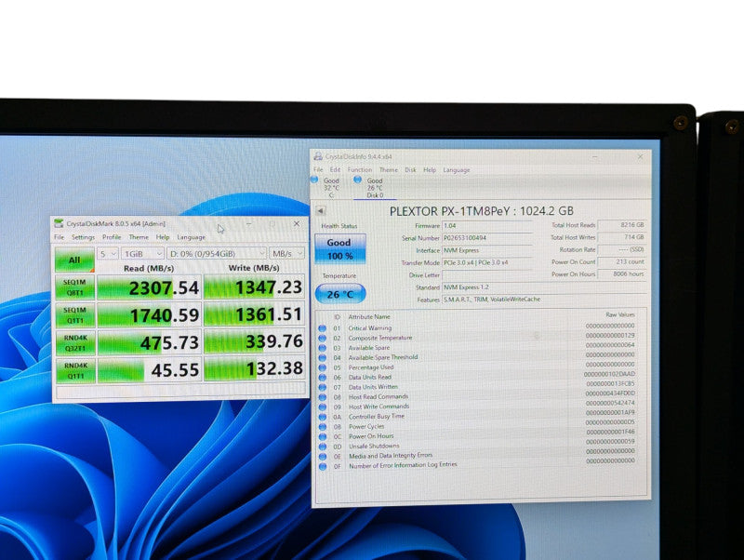Select the Disk 0 status icon
744x560 pixels.
coord(358,180)
